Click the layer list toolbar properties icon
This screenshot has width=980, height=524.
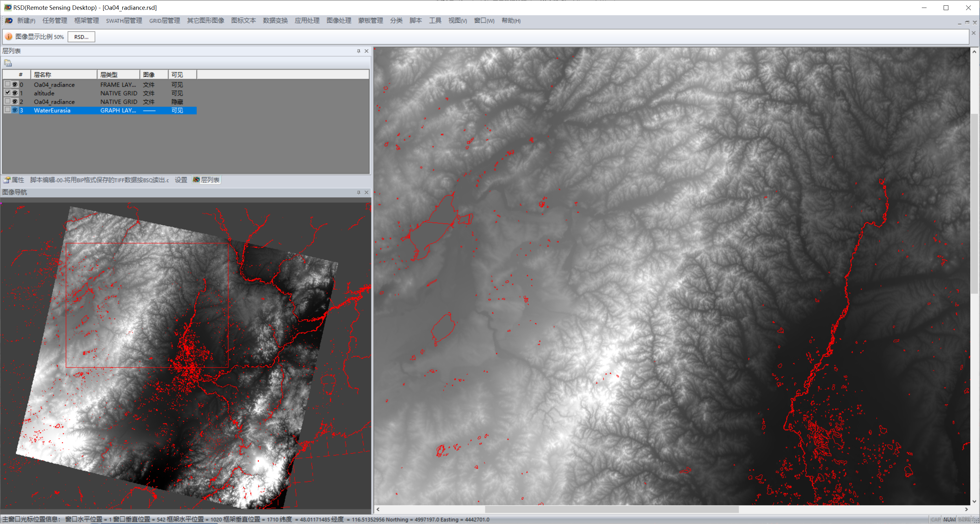click(x=8, y=63)
